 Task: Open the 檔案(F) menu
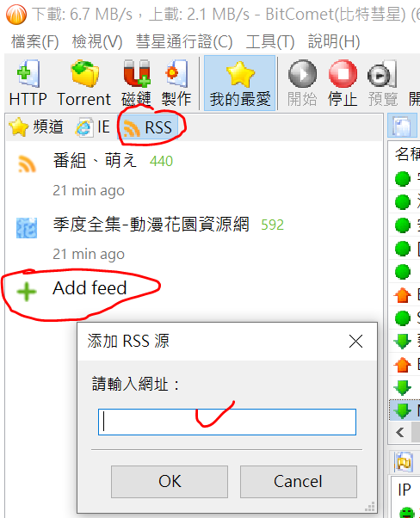click(35, 41)
